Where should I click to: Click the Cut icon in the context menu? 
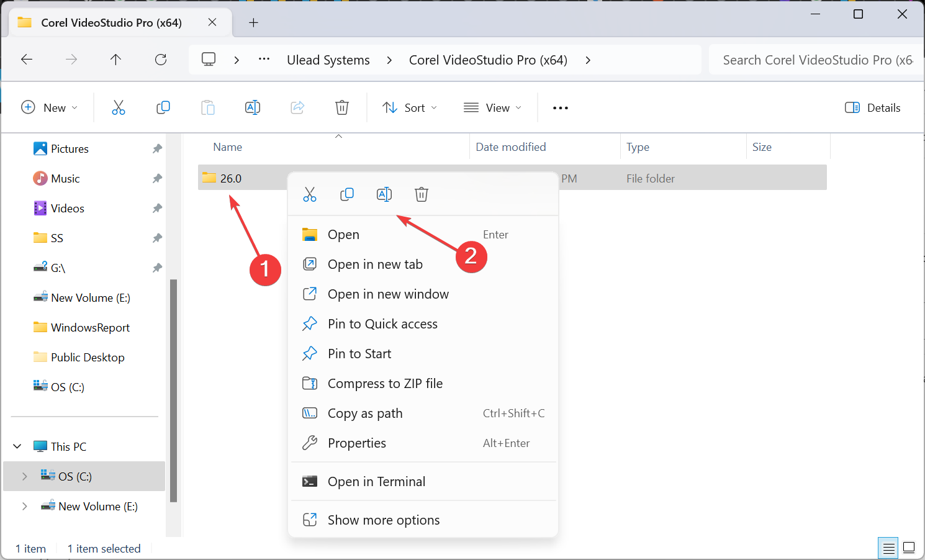310,194
